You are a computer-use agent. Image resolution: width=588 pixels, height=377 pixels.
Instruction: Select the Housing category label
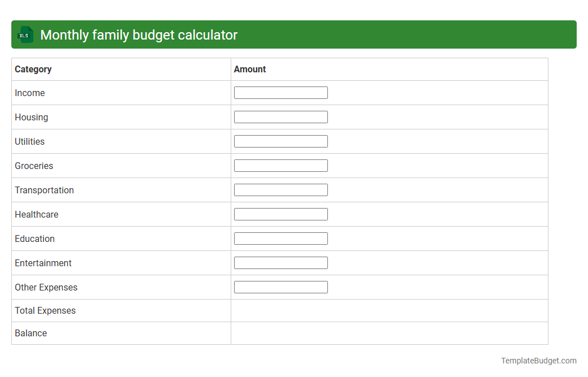(x=31, y=117)
